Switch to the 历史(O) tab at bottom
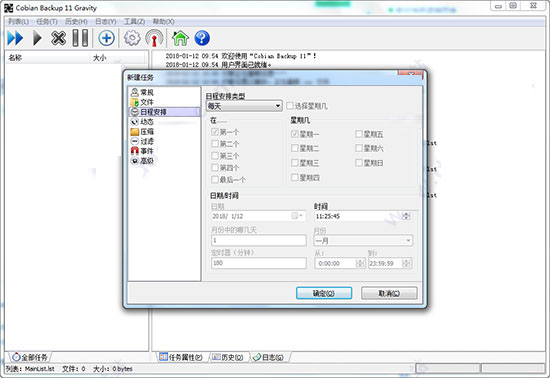The height and width of the screenshot is (378, 550). pyautogui.click(x=228, y=357)
